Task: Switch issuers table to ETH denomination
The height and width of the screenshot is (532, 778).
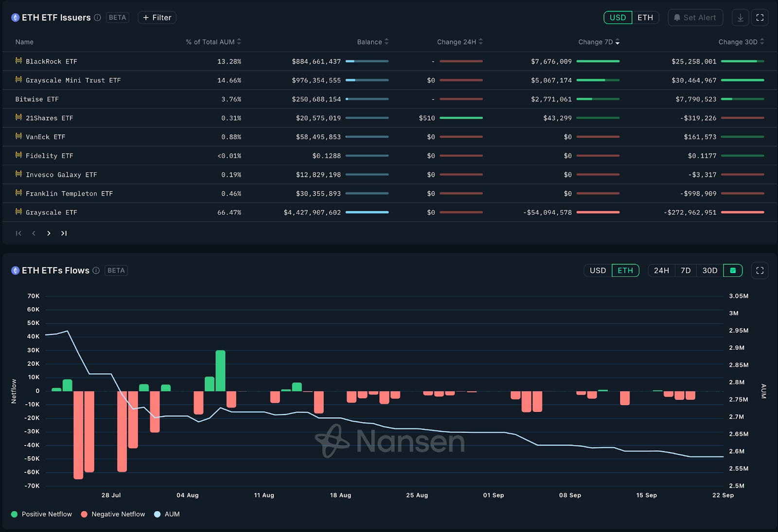Action: coord(645,17)
